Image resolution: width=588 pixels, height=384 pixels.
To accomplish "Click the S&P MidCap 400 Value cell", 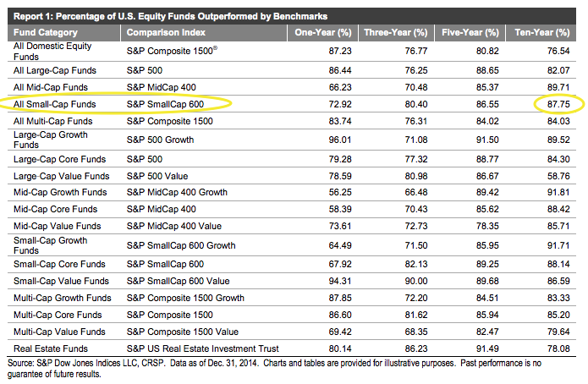I will 173,228.
